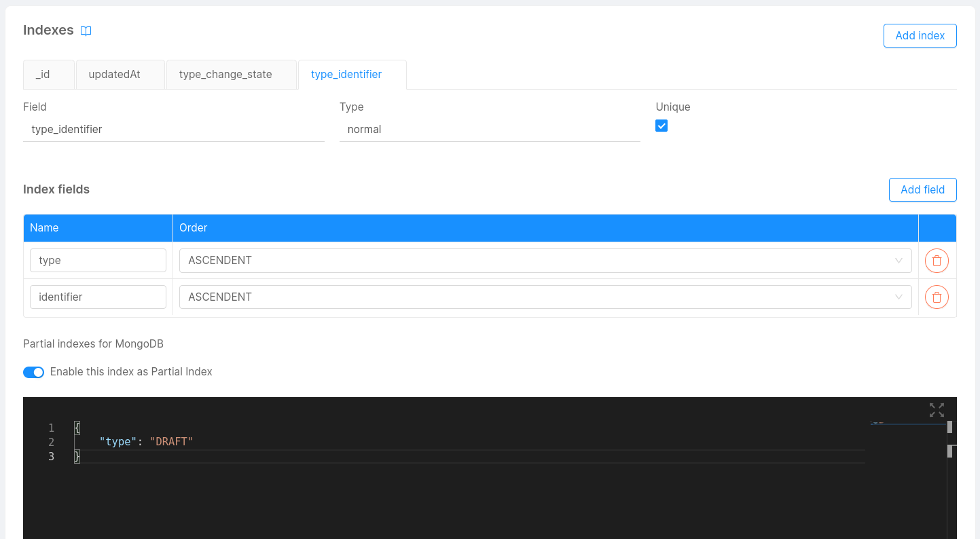Focus the 'type' name input field
This screenshot has width=980, height=539.
coord(98,261)
